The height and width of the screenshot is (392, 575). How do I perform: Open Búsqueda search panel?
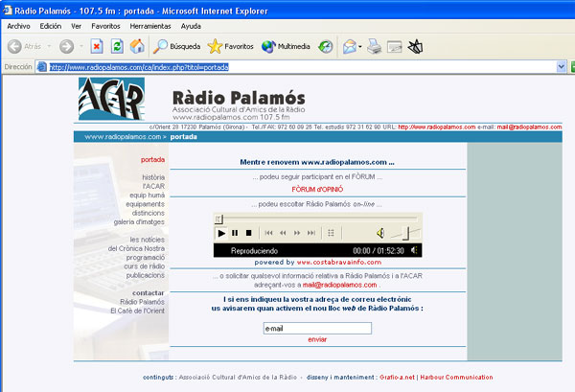pyautogui.click(x=176, y=47)
